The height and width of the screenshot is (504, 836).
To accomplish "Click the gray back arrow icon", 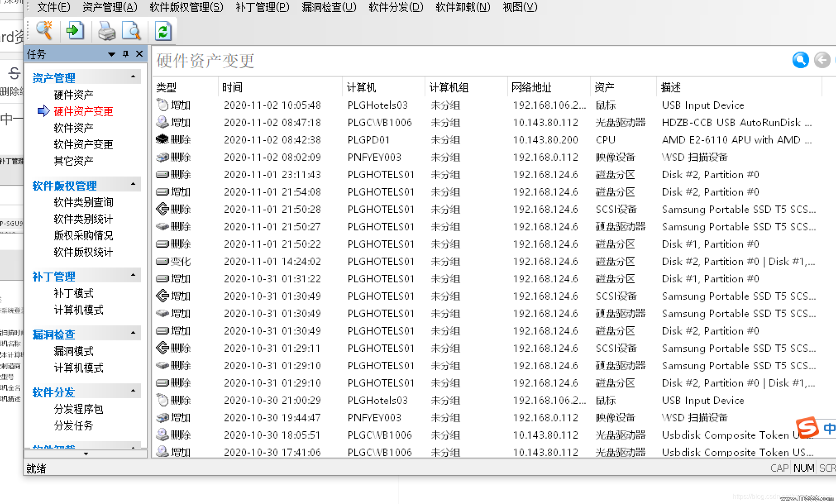I will click(822, 60).
